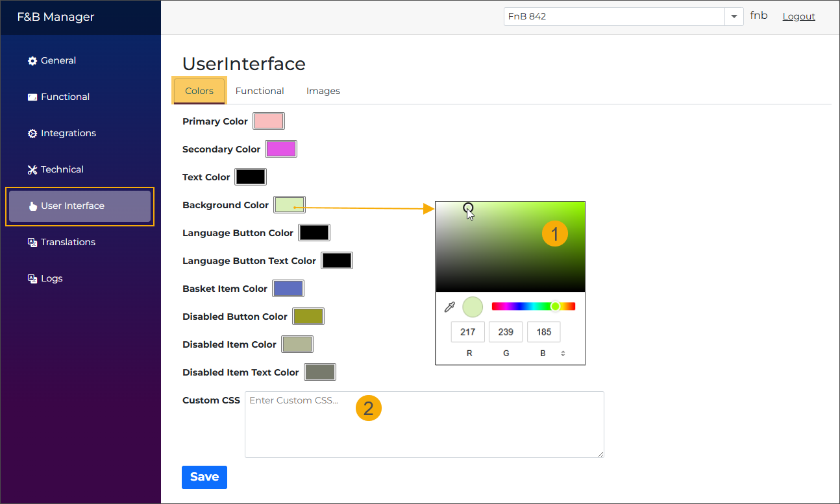Open the Images tab
The height and width of the screenshot is (504, 840).
pos(323,91)
